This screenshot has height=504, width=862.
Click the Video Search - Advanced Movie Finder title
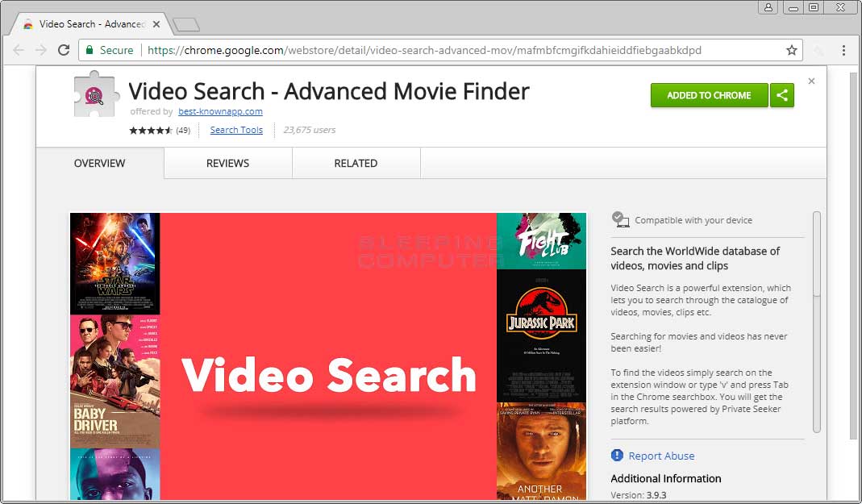click(329, 91)
